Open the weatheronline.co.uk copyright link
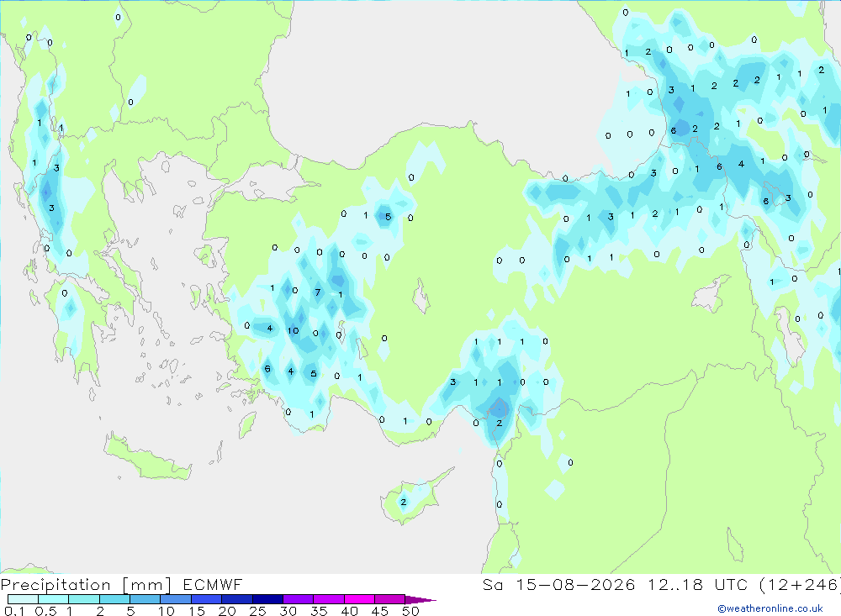Screen dimensions: 841x616 770,608
